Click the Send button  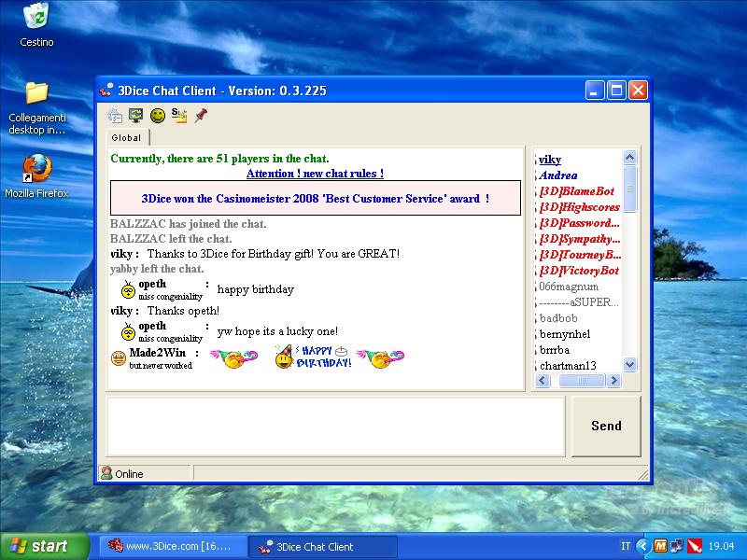click(606, 426)
